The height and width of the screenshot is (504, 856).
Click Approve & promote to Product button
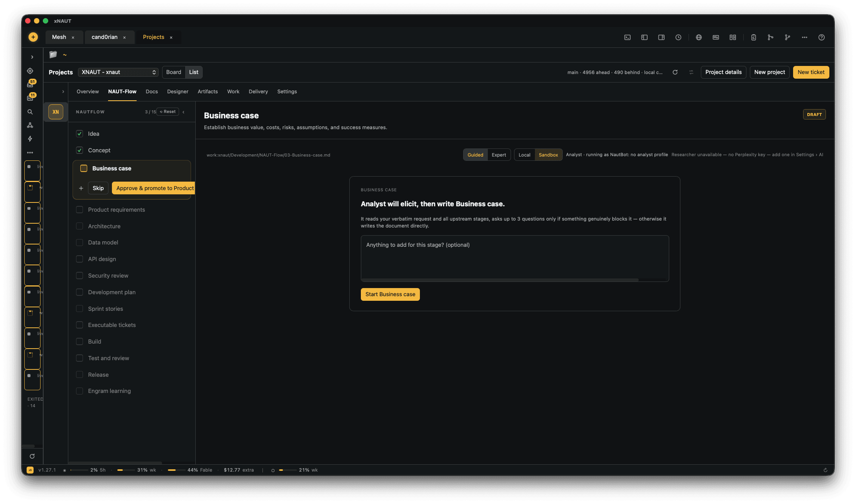tap(154, 188)
